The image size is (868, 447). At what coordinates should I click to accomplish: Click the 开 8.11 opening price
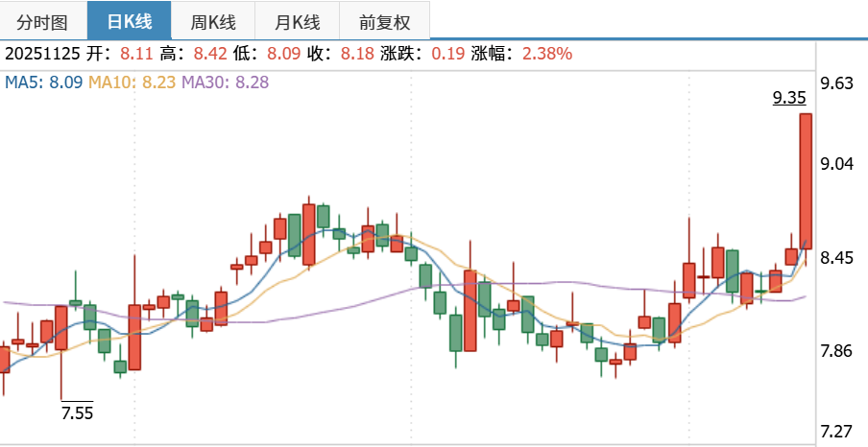coord(136,54)
